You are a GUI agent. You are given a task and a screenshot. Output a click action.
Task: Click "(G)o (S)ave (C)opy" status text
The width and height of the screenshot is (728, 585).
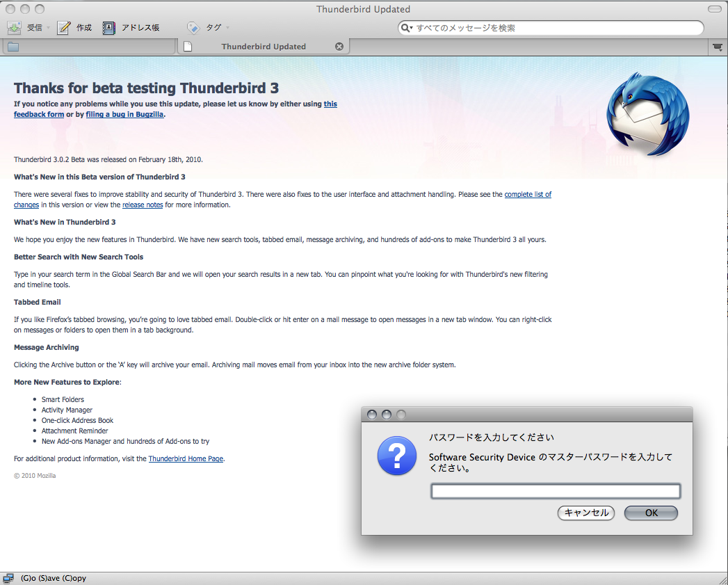click(54, 579)
